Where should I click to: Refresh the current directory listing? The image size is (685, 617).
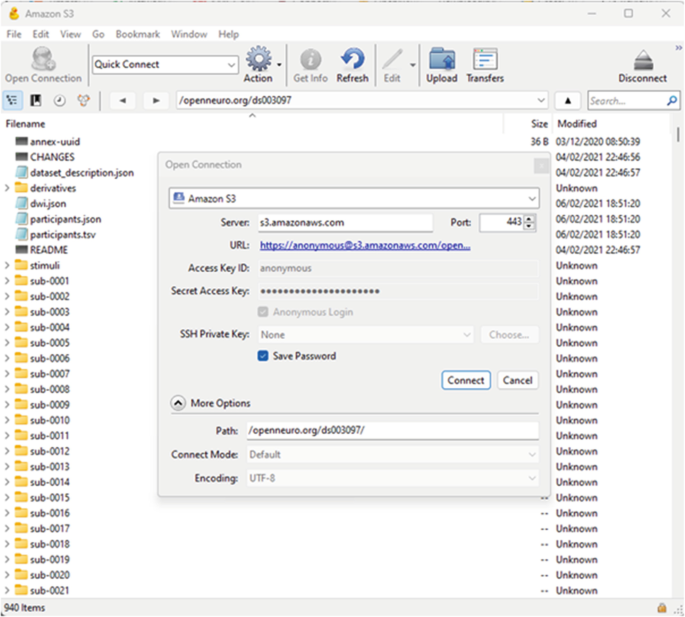click(x=353, y=59)
